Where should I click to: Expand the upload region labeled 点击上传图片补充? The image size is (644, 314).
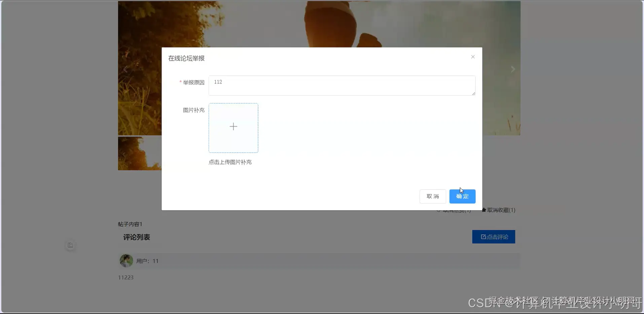point(230,162)
